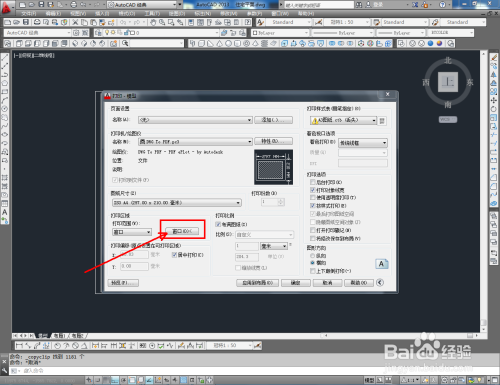This screenshot has height=385, width=500.
Task: Select the Table tool in draw toolbar
Action: [5, 203]
